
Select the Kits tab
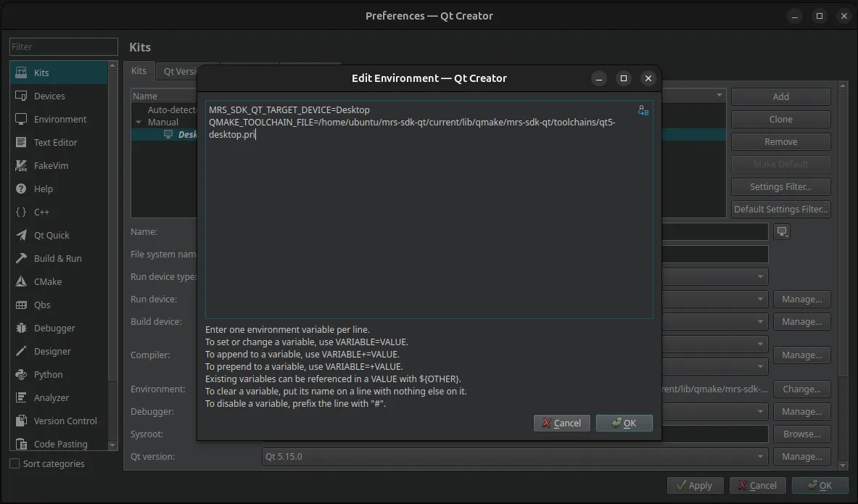click(139, 71)
